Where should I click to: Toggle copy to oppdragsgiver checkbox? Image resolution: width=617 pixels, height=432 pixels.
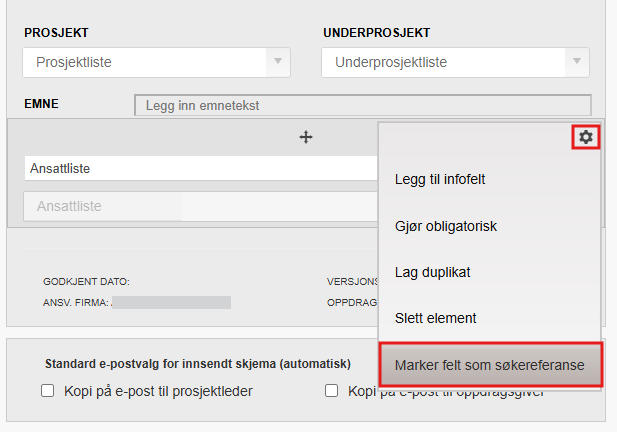(331, 391)
